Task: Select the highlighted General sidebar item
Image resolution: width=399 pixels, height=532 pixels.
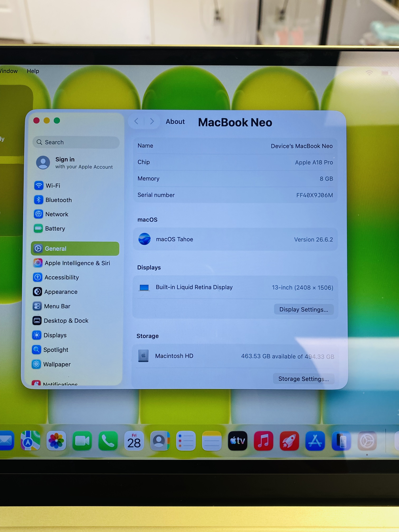Action: (x=75, y=248)
